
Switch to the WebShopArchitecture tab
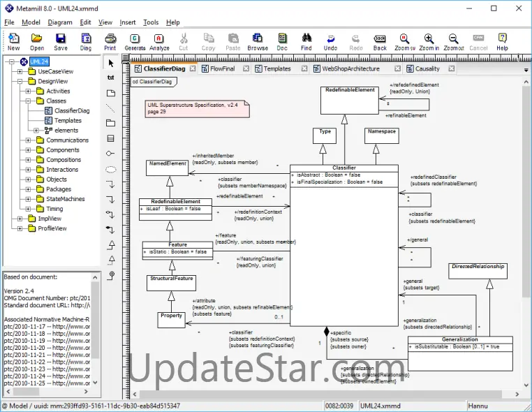pyautogui.click(x=350, y=68)
